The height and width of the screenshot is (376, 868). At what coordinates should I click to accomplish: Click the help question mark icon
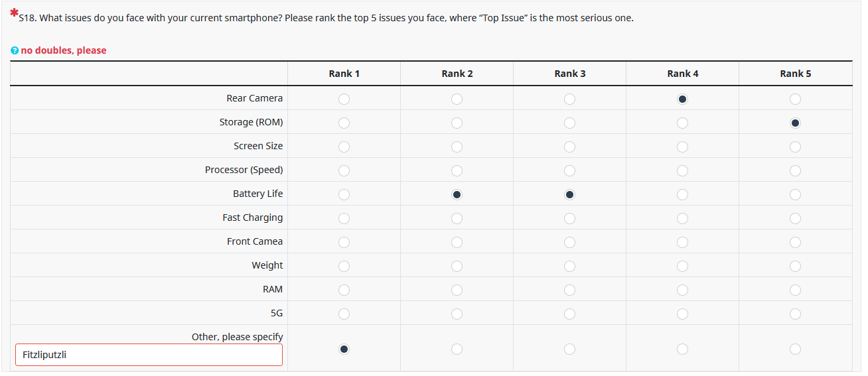[x=15, y=51]
